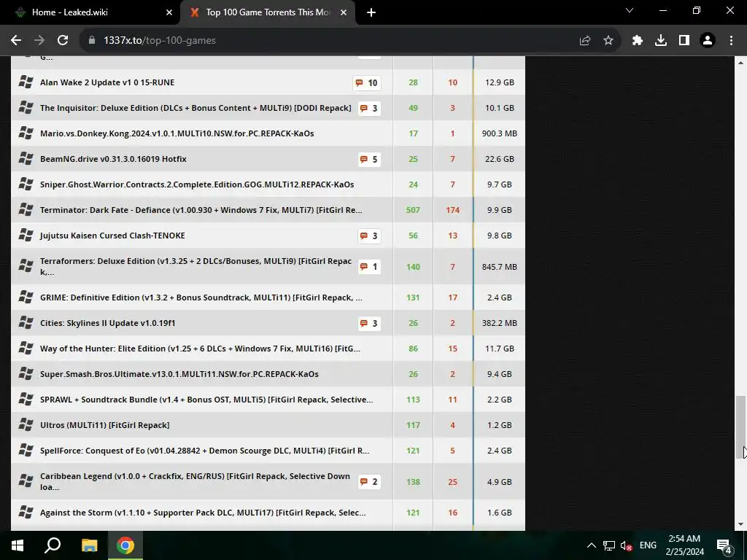Open Windows Start menu
This screenshot has width=747, height=560.
(x=18, y=545)
